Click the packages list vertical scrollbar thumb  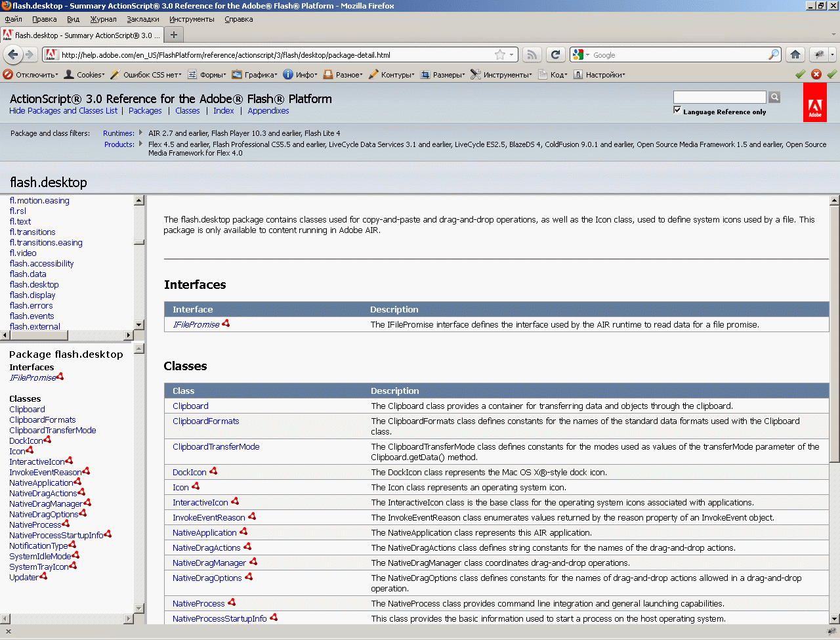[x=139, y=242]
